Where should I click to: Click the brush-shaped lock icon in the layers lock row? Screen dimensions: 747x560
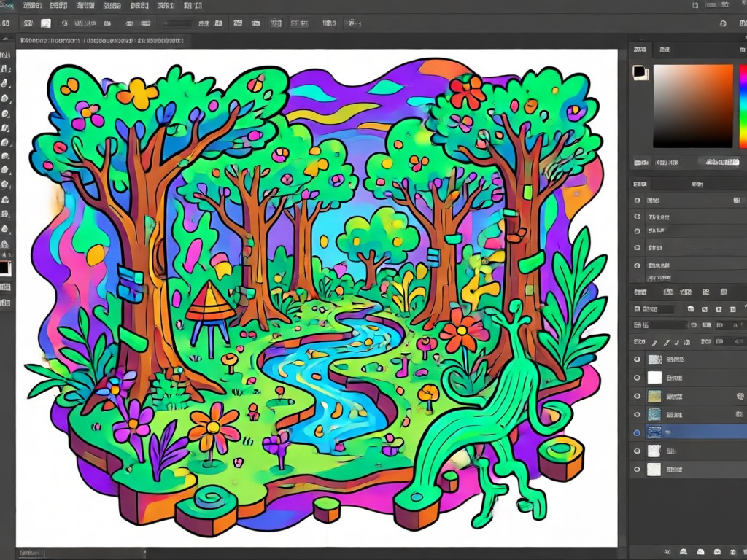[667, 342]
